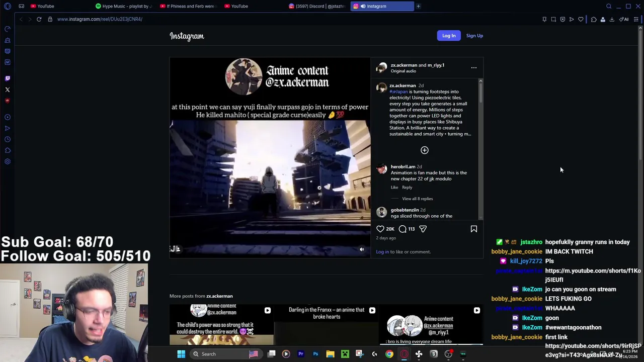The height and width of the screenshot is (362, 644).
Task: Open the easy setup menu icon
Action: tap(636, 19)
